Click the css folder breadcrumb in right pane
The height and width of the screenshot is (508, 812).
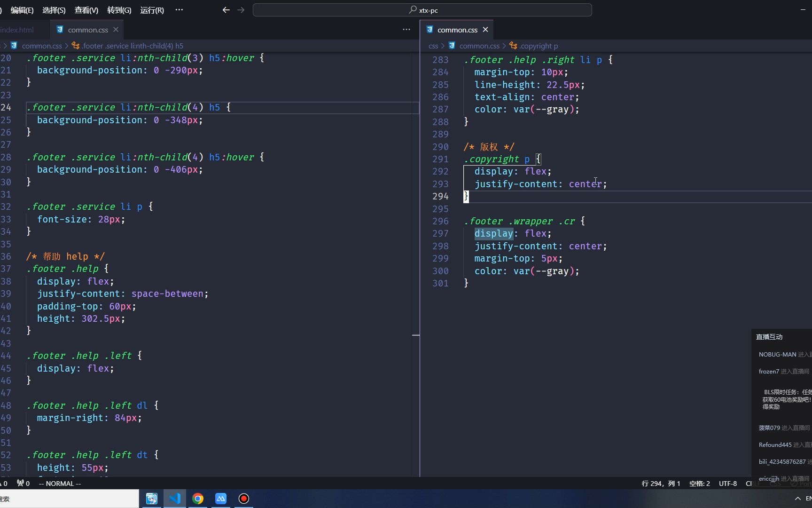[433, 46]
